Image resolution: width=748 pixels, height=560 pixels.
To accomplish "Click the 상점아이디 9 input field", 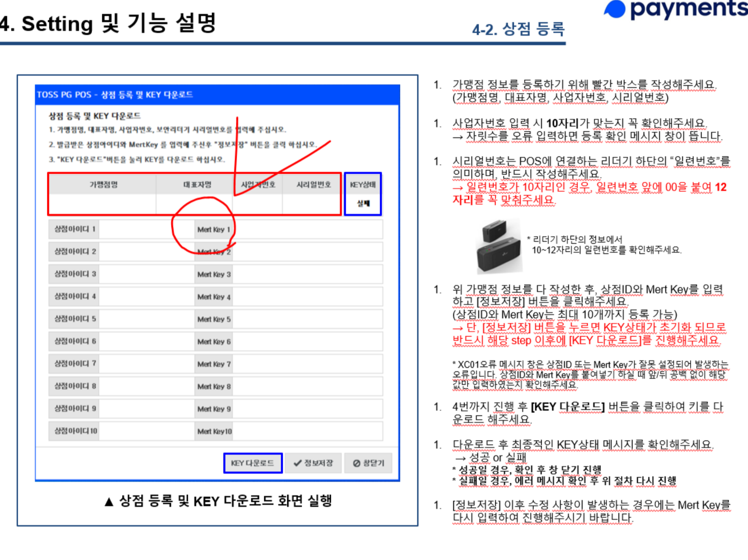I will pyautogui.click(x=147, y=409).
